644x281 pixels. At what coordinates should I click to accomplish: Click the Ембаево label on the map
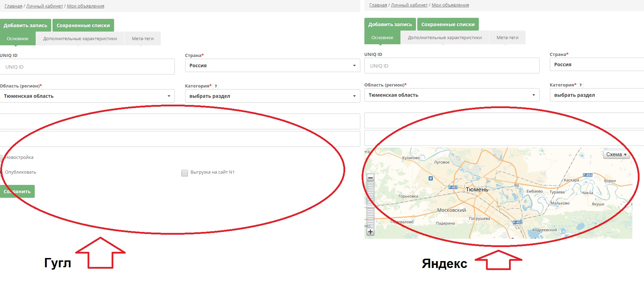[534, 191]
